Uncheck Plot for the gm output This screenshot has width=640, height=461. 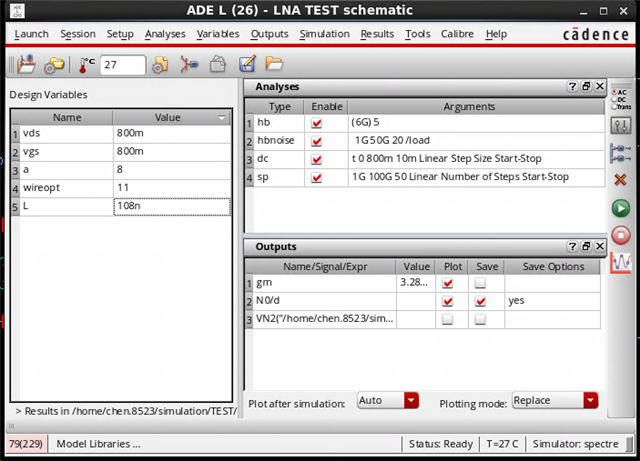click(448, 283)
